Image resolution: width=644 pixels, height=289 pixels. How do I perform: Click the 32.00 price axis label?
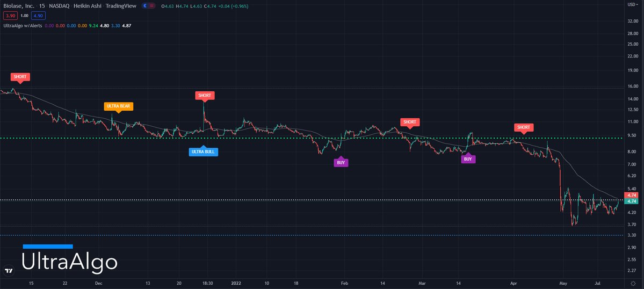[x=632, y=21]
